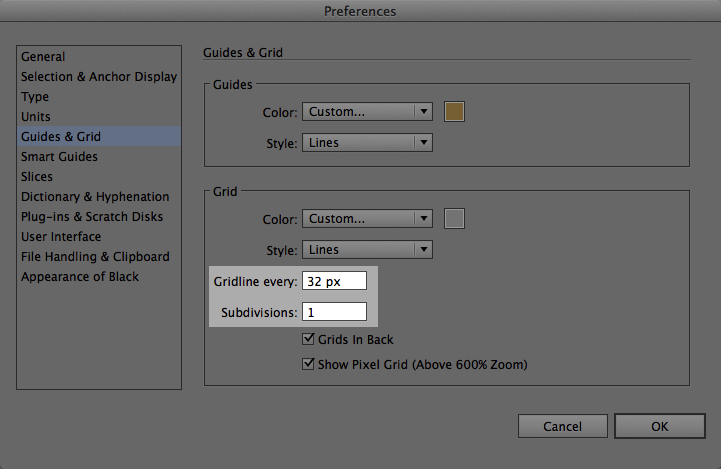Click the gray grid color swatch
Image resolution: width=721 pixels, height=469 pixels.
(454, 218)
